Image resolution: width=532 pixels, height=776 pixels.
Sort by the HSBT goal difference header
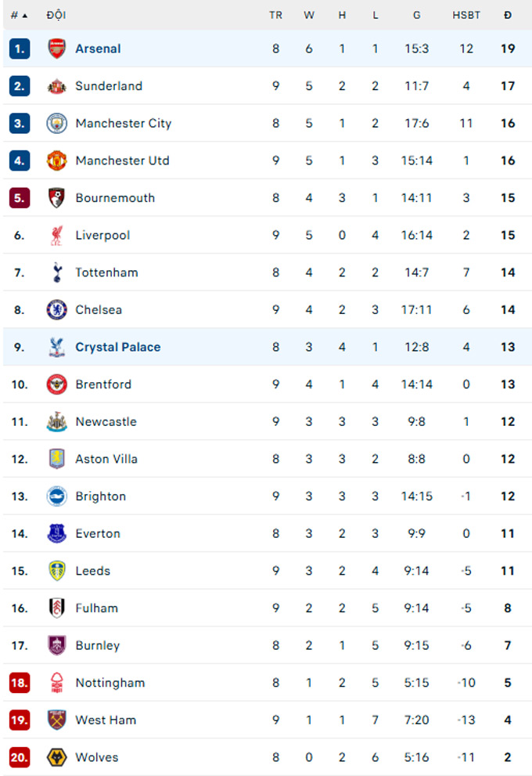(x=466, y=15)
